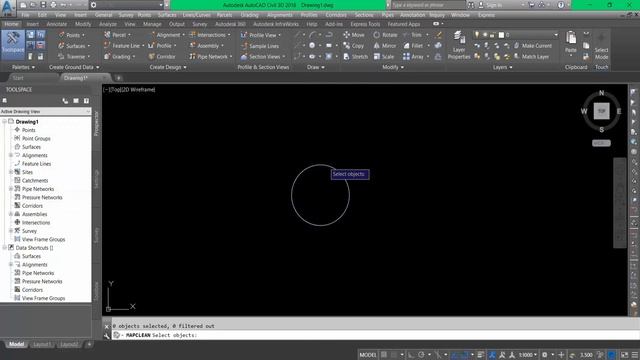Click the Autodesk Exchange Apps cart icon
The height and width of the screenshot is (360, 640).
(x=531, y=5)
